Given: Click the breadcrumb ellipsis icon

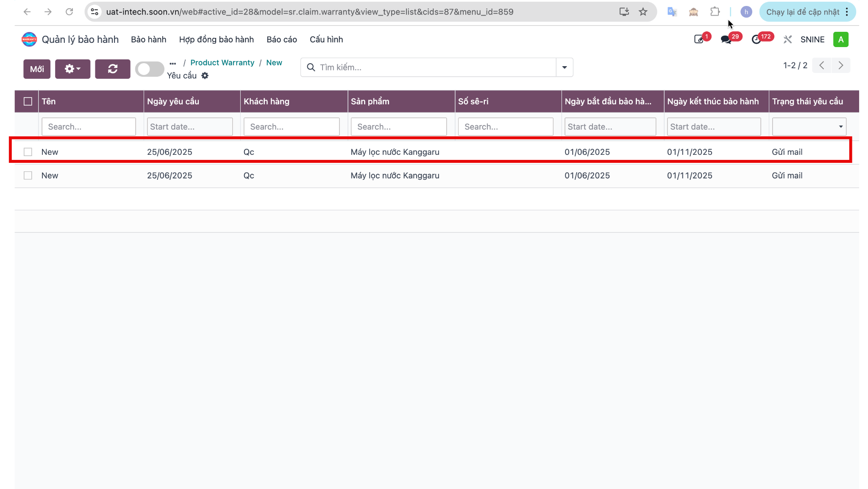Looking at the screenshot, I should pyautogui.click(x=172, y=63).
